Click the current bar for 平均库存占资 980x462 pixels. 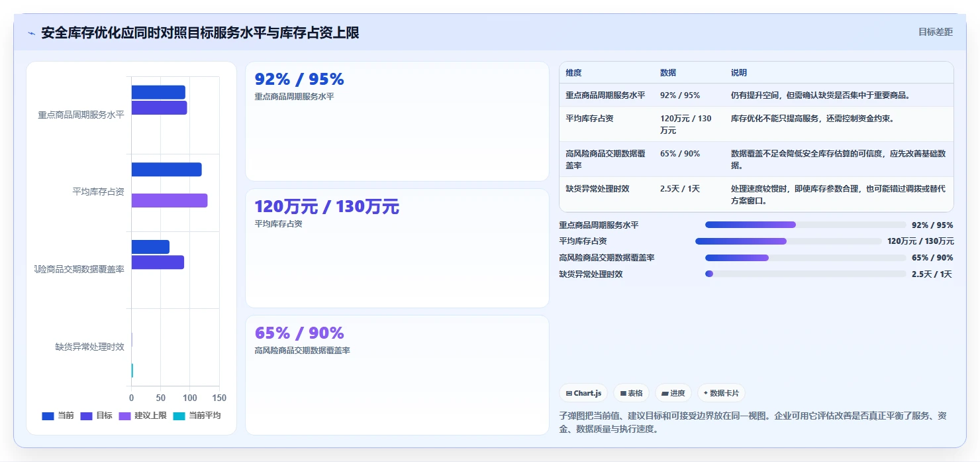coord(166,170)
